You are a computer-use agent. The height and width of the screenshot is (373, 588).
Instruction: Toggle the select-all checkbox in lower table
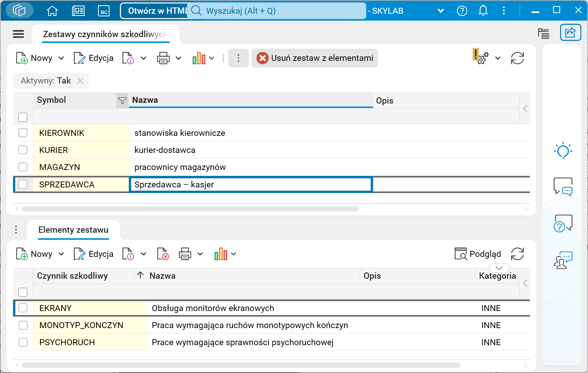23,292
